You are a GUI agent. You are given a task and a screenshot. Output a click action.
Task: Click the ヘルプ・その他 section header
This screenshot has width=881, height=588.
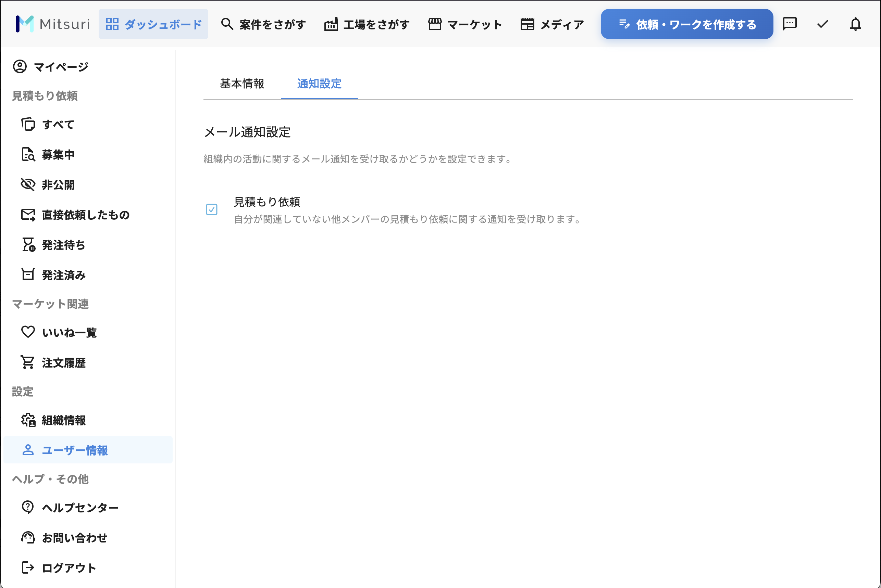50,479
